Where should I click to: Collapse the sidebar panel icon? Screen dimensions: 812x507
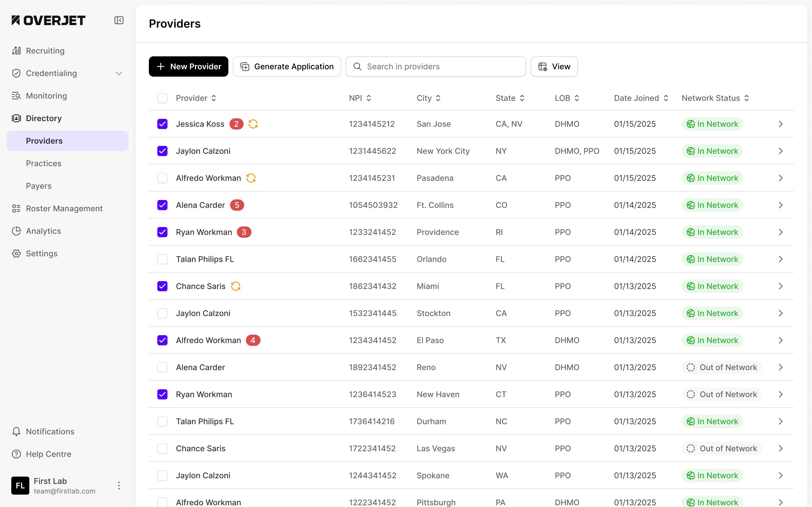(x=119, y=21)
